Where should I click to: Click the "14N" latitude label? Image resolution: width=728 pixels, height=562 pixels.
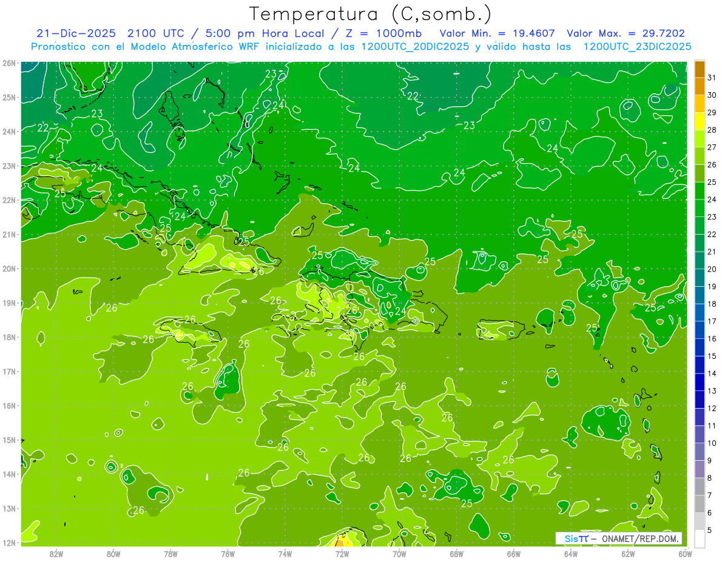tap(9, 474)
